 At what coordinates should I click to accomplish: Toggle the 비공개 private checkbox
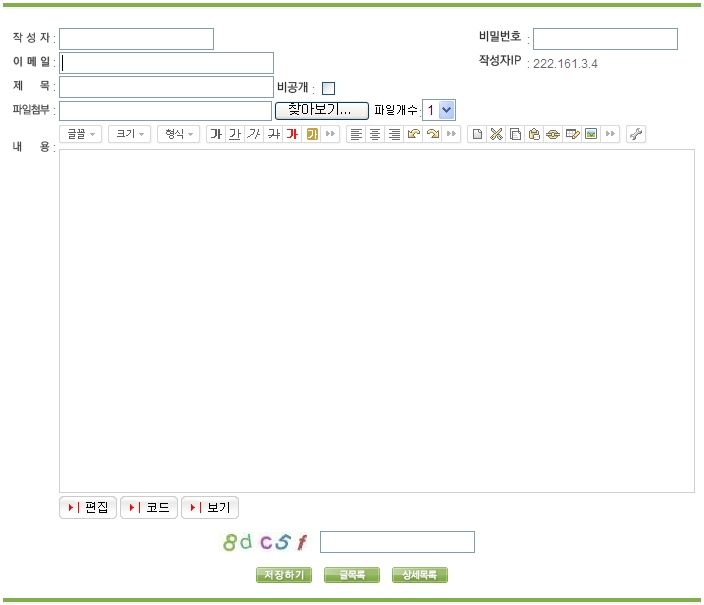click(x=328, y=88)
